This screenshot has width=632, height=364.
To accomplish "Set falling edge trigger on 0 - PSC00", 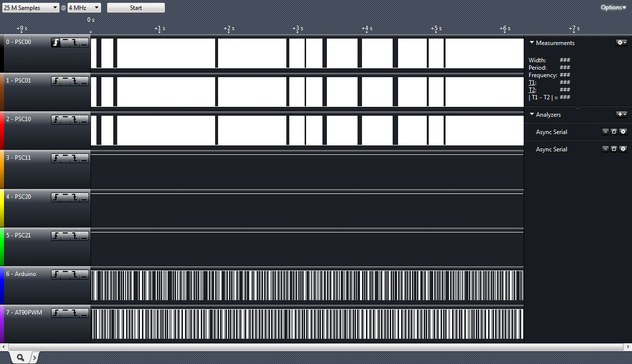I will (75, 43).
